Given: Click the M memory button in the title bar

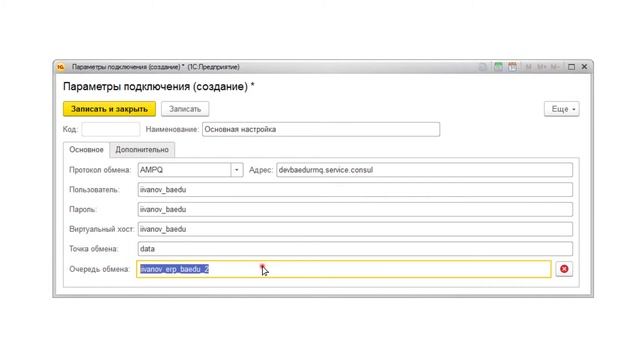Looking at the screenshot, I should pos(529,67).
